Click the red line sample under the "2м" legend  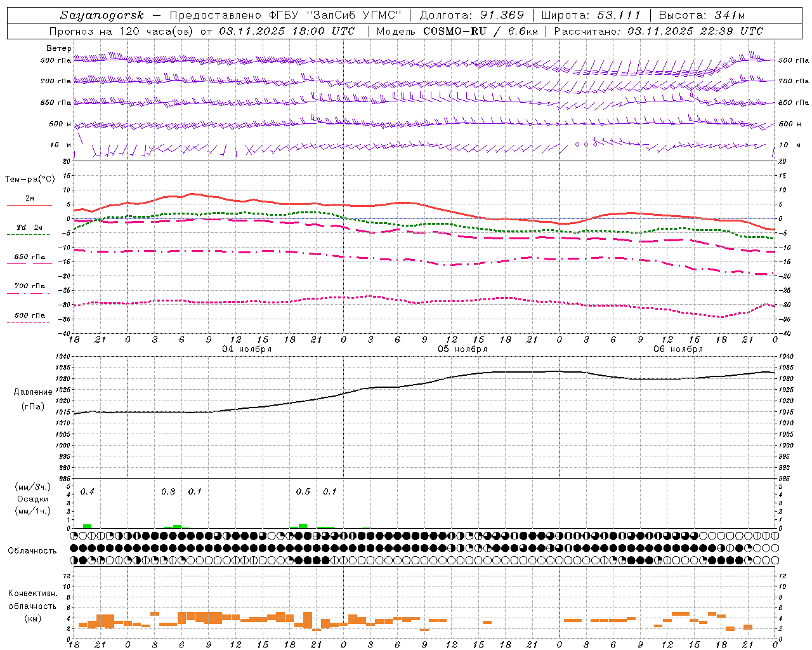pyautogui.click(x=29, y=206)
